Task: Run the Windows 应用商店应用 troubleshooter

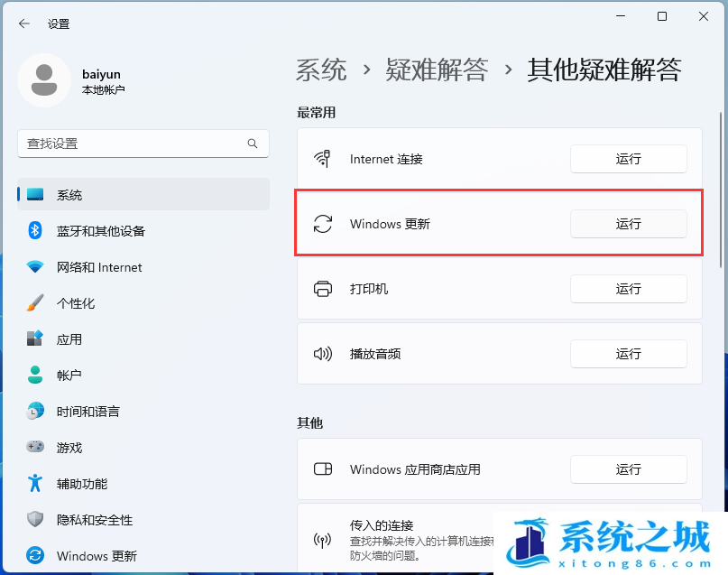Action: pos(628,469)
